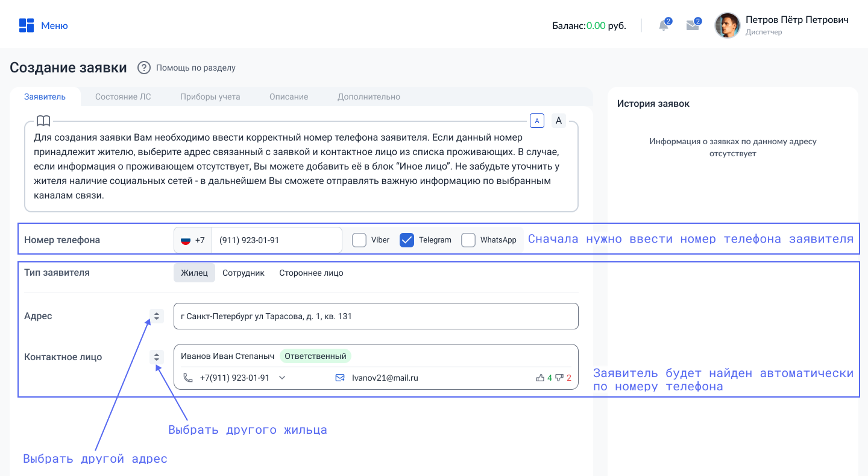The height and width of the screenshot is (476, 868).
Task: Select applicant type Сотрудник
Action: coord(244,273)
